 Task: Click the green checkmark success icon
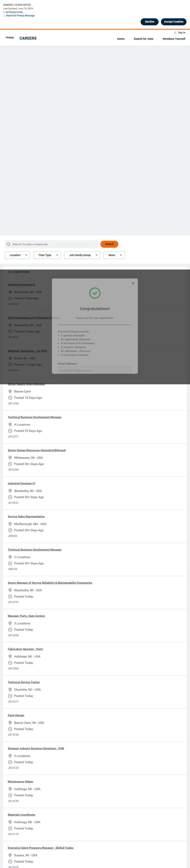point(95,293)
